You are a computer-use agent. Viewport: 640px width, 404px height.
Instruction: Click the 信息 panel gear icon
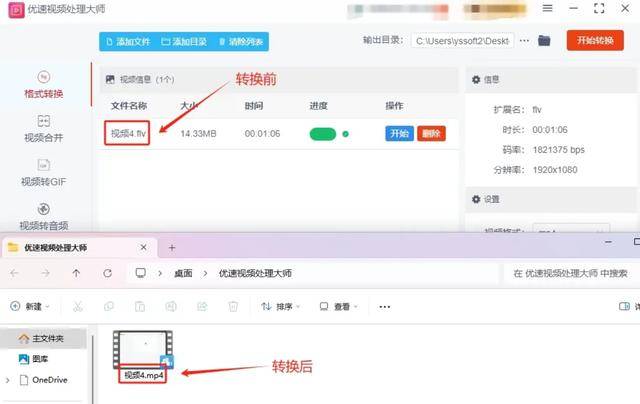[x=476, y=80]
